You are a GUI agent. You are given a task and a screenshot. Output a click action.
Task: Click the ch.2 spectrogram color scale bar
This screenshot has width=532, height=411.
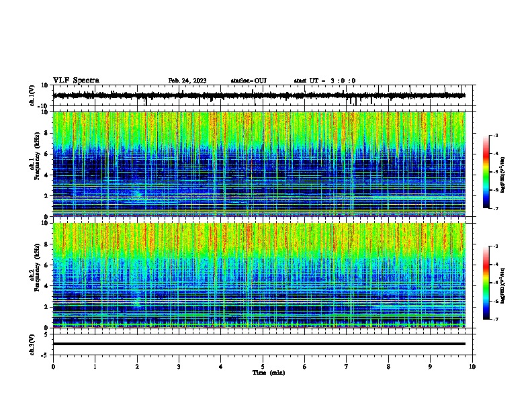click(x=486, y=283)
